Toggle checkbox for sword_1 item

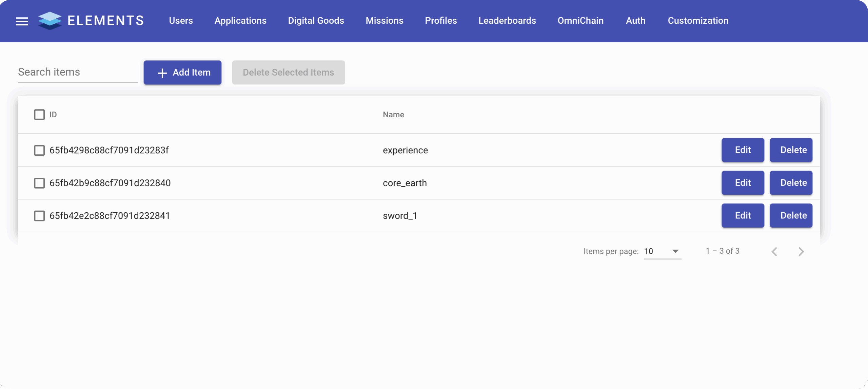point(39,216)
